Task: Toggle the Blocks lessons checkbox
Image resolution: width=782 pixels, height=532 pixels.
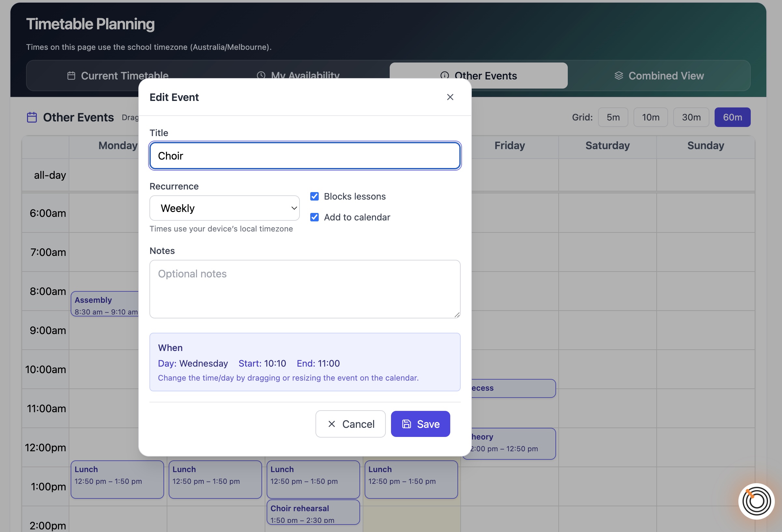Action: tap(314, 196)
